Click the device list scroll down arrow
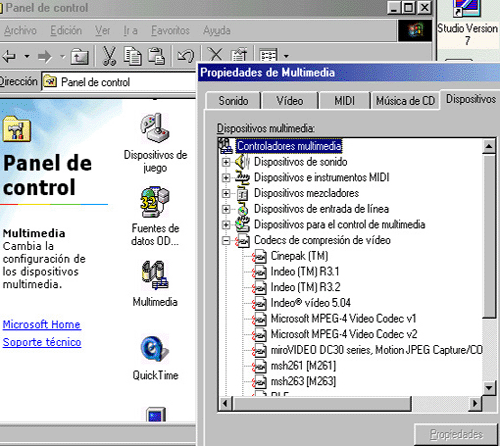This screenshot has width=500, height=446. click(x=489, y=387)
